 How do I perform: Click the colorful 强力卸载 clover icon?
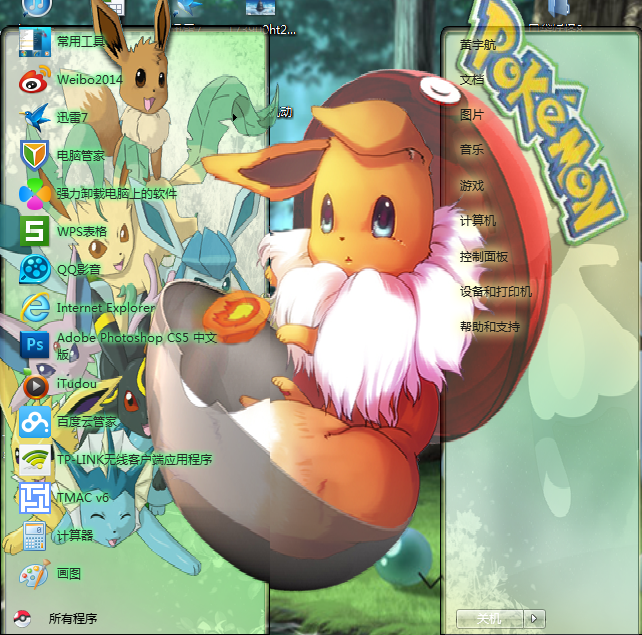click(35, 193)
